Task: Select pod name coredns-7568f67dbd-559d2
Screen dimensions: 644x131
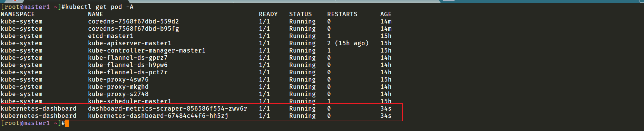Action: (x=134, y=21)
